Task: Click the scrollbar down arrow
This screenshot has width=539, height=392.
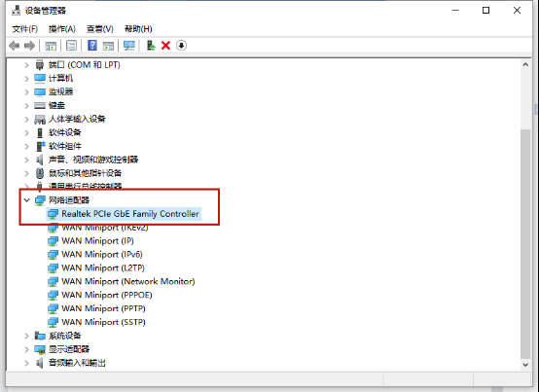Action: pyautogui.click(x=525, y=365)
